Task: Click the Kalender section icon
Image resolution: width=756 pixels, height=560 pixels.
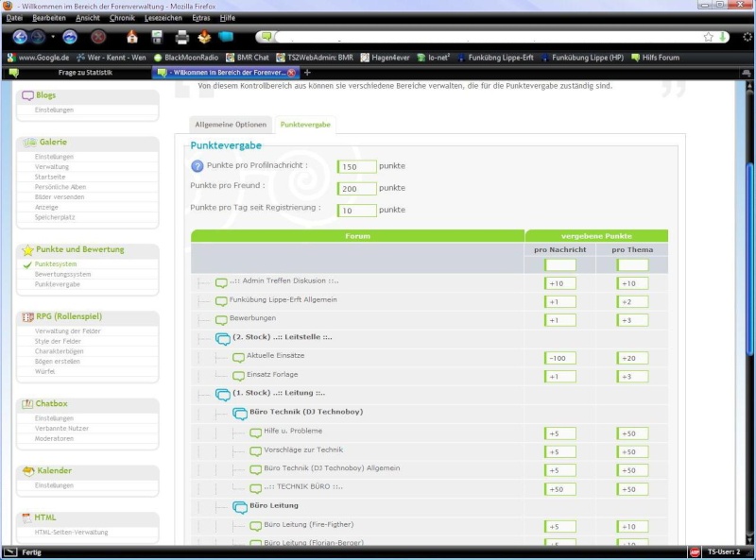Action: tap(28, 471)
